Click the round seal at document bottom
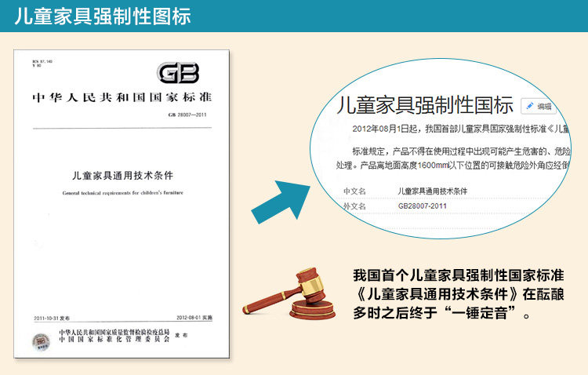 pos(41,342)
